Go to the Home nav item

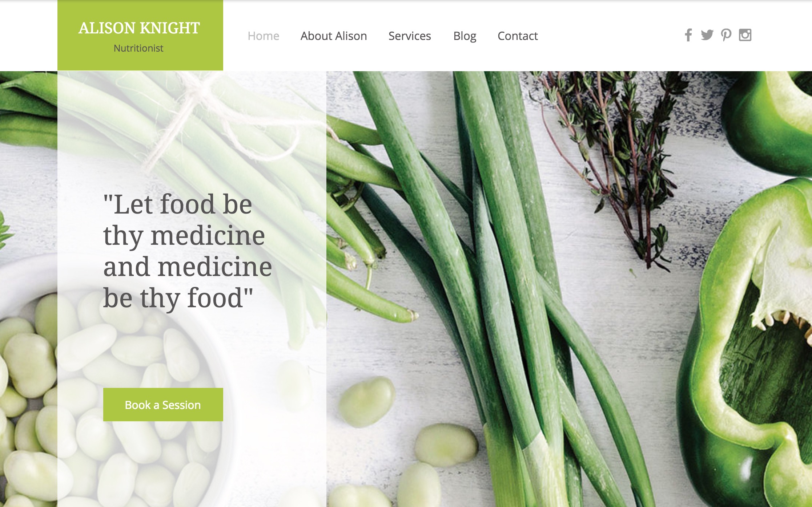click(264, 36)
